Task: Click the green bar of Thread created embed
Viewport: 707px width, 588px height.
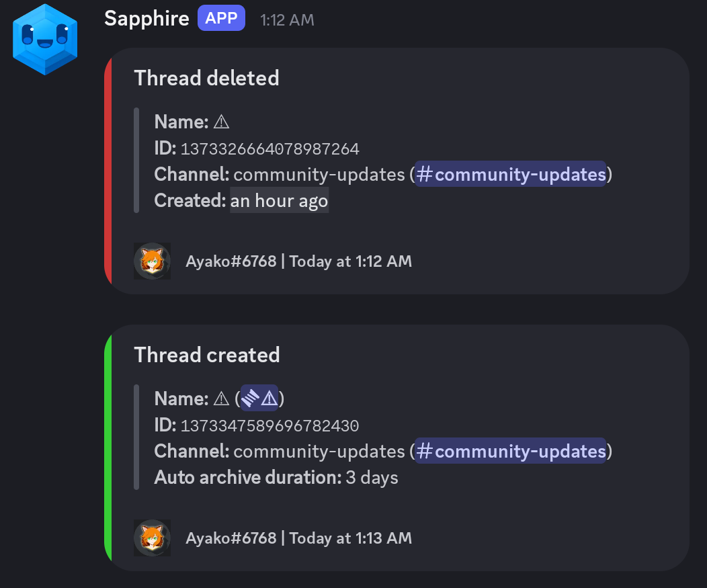Action: pos(108,448)
